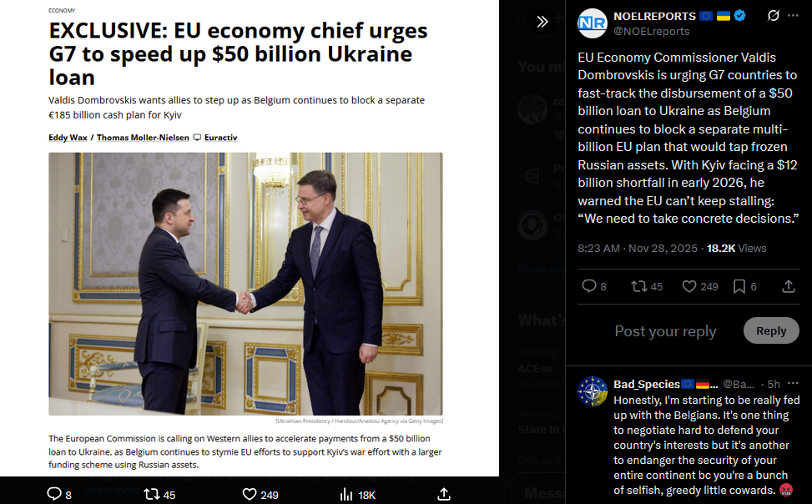
Task: Open more options on Bad_Species reply
Action: pos(793,384)
